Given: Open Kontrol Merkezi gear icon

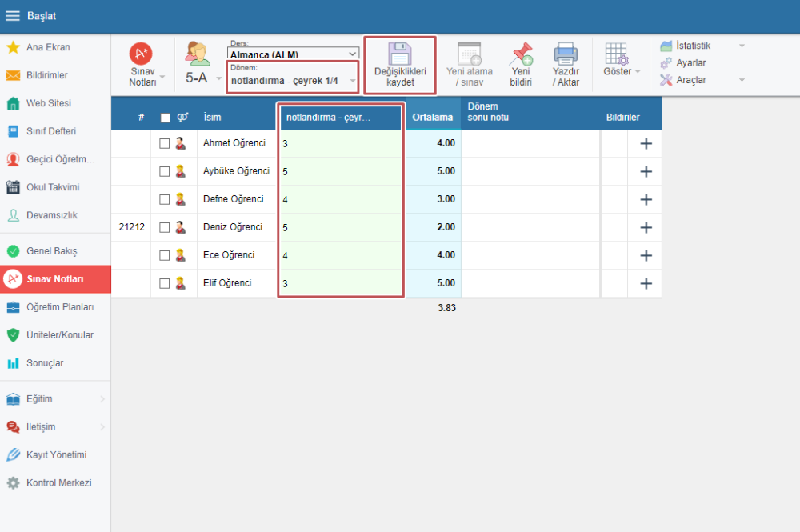Looking at the screenshot, I should (x=14, y=483).
